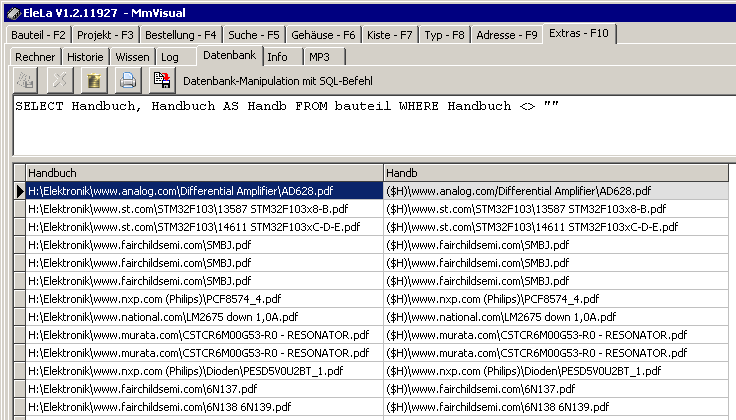Click the export-to-disk icon with red arrow

[162, 80]
